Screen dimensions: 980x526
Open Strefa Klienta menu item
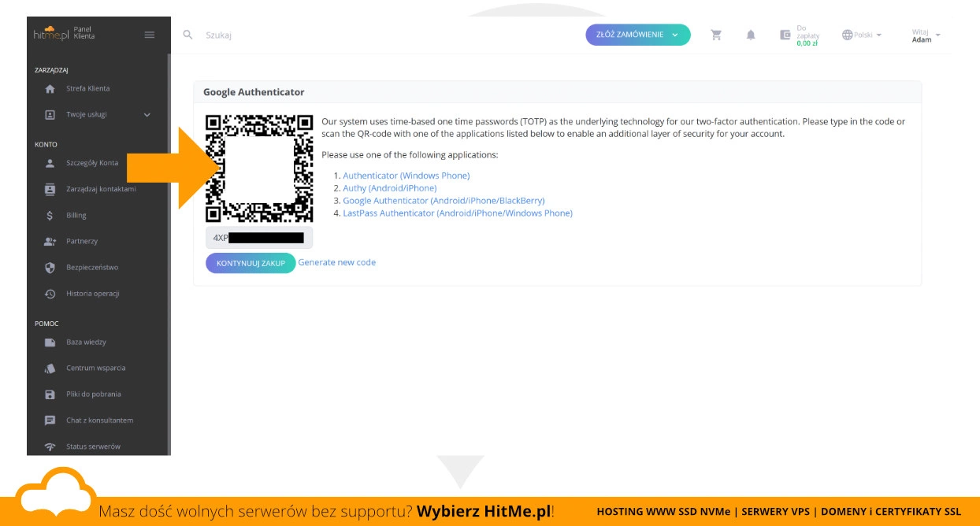tap(88, 88)
